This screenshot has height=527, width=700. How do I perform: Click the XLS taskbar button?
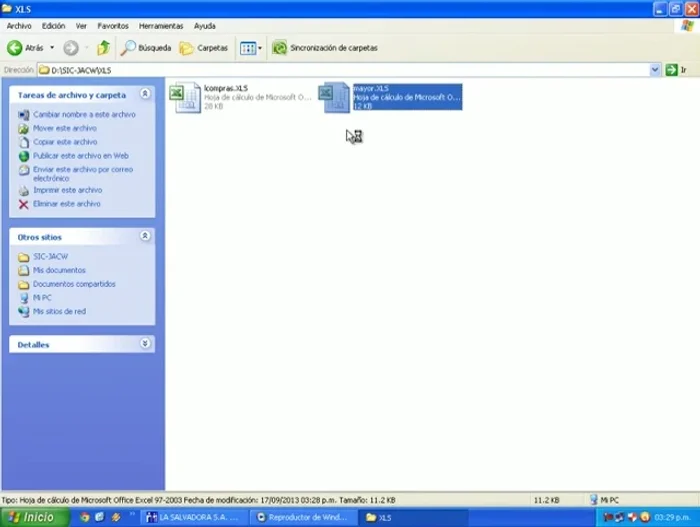(414, 517)
